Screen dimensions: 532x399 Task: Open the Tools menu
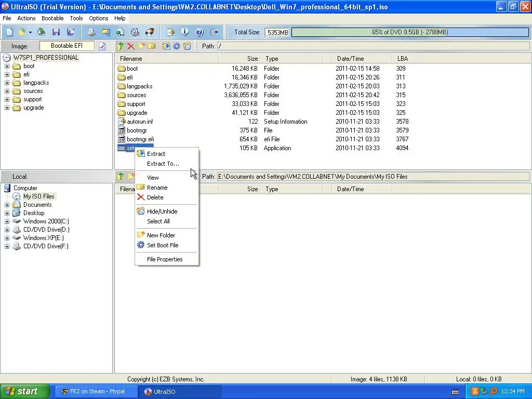click(x=76, y=18)
